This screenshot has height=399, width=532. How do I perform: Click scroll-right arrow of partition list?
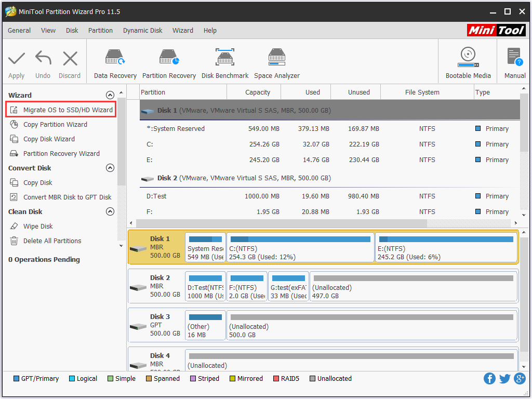pos(516,223)
